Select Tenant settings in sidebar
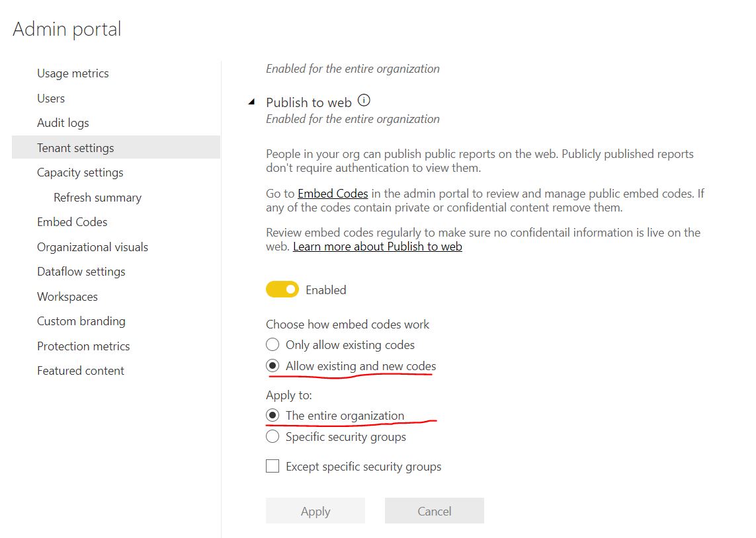The image size is (756, 538). (116, 147)
